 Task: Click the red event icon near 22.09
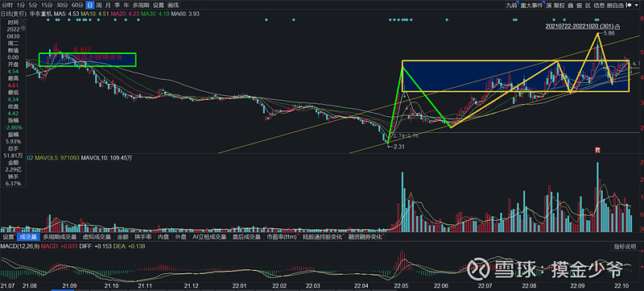click(x=598, y=149)
